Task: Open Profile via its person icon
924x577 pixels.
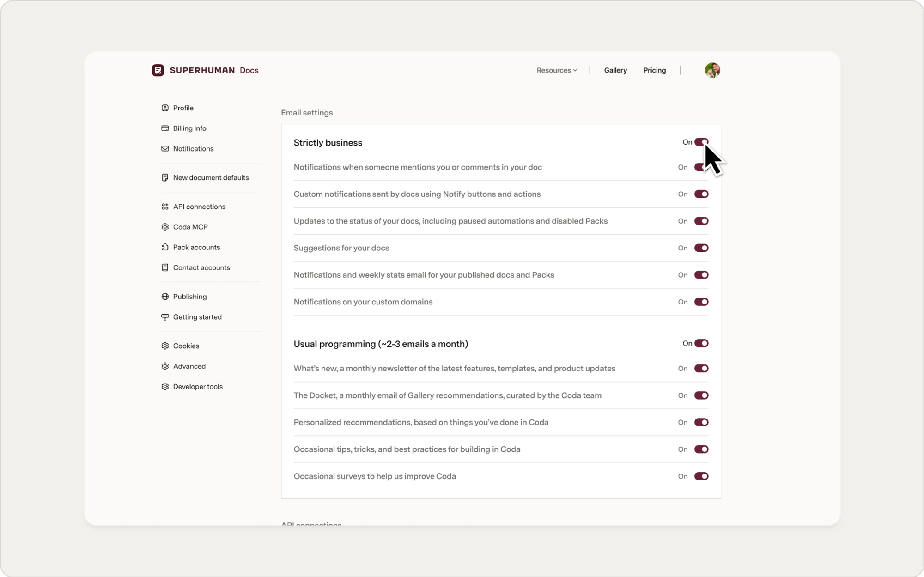Action: tap(165, 108)
